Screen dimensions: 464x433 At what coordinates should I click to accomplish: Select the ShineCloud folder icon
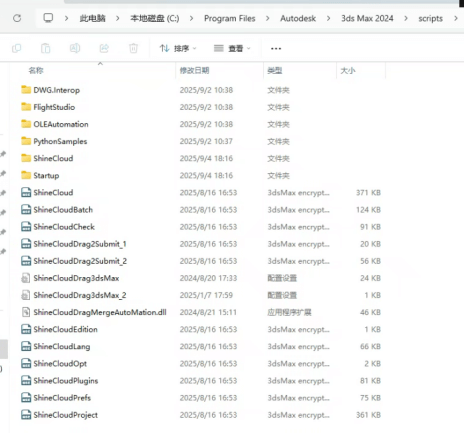[x=26, y=158]
